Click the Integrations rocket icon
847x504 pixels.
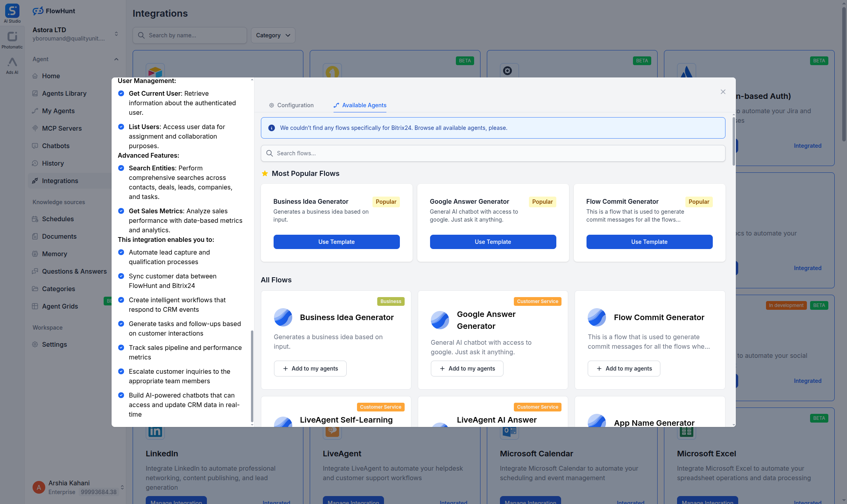35,181
